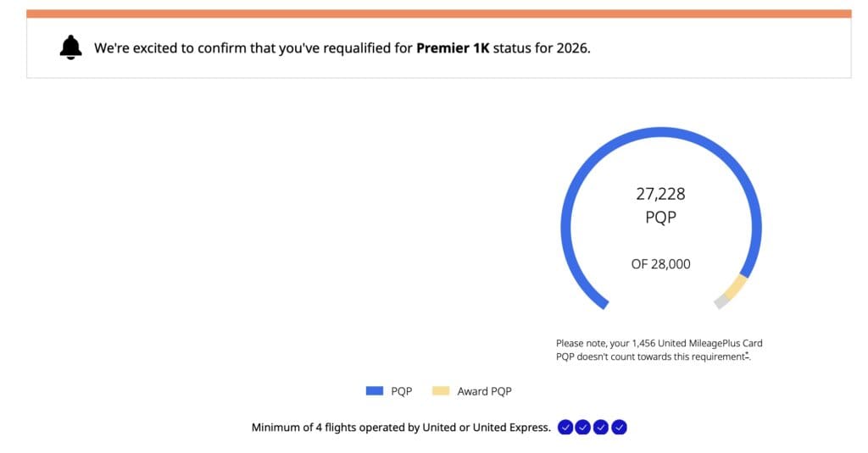Click the orange bar atop the notification
The width and height of the screenshot is (868, 453).
point(438,14)
